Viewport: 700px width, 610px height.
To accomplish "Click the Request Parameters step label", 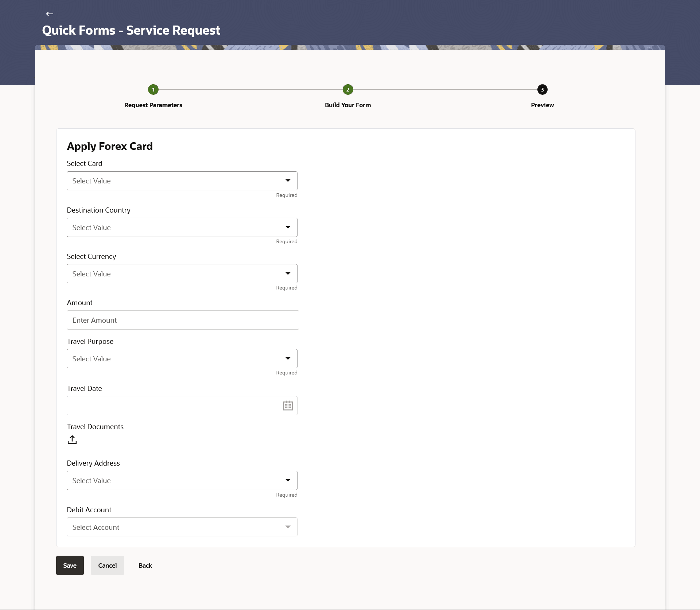I will point(153,105).
